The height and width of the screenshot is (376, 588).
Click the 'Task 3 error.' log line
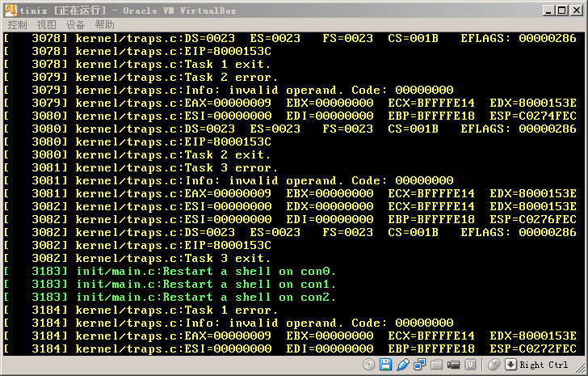point(141,167)
